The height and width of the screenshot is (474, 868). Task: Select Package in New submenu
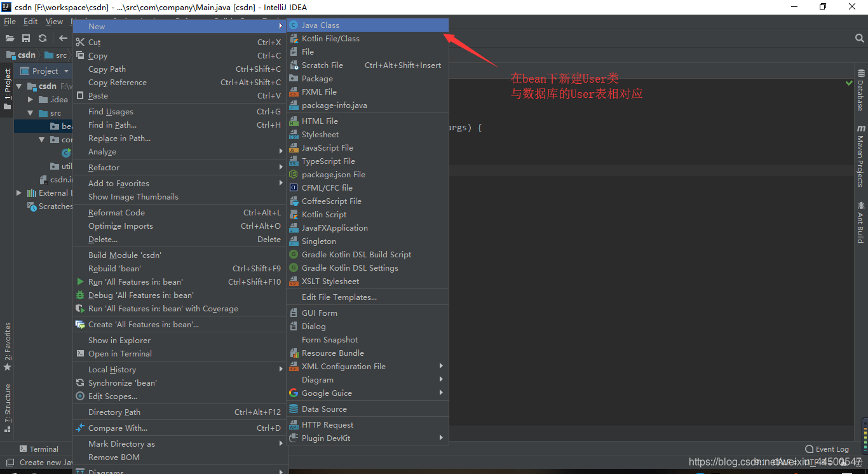coord(367,78)
